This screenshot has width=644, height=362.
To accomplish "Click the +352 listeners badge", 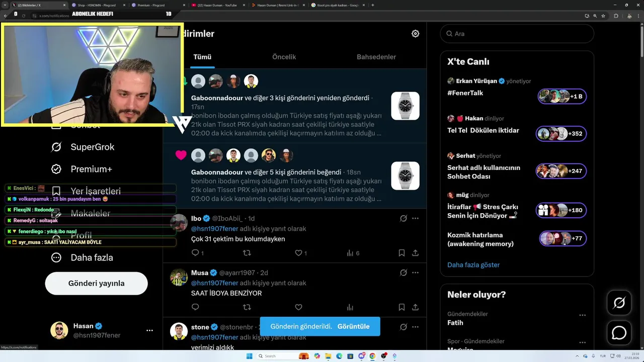I will click(561, 134).
